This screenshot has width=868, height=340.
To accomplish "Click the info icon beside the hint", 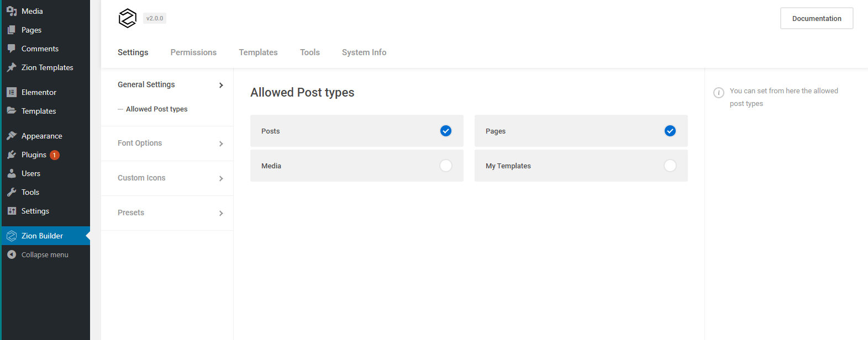I will click(719, 93).
